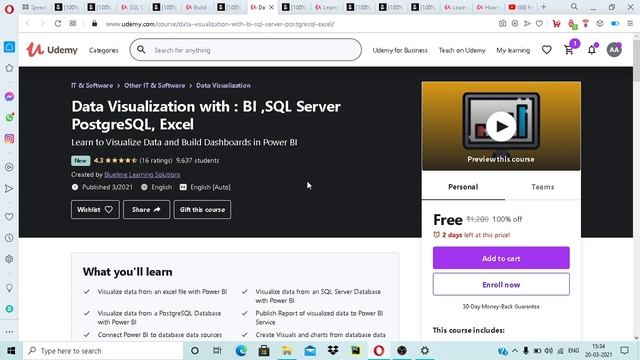Viewport: 640px width, 360px height.
Task: Click the Add to cart button
Action: (x=501, y=258)
